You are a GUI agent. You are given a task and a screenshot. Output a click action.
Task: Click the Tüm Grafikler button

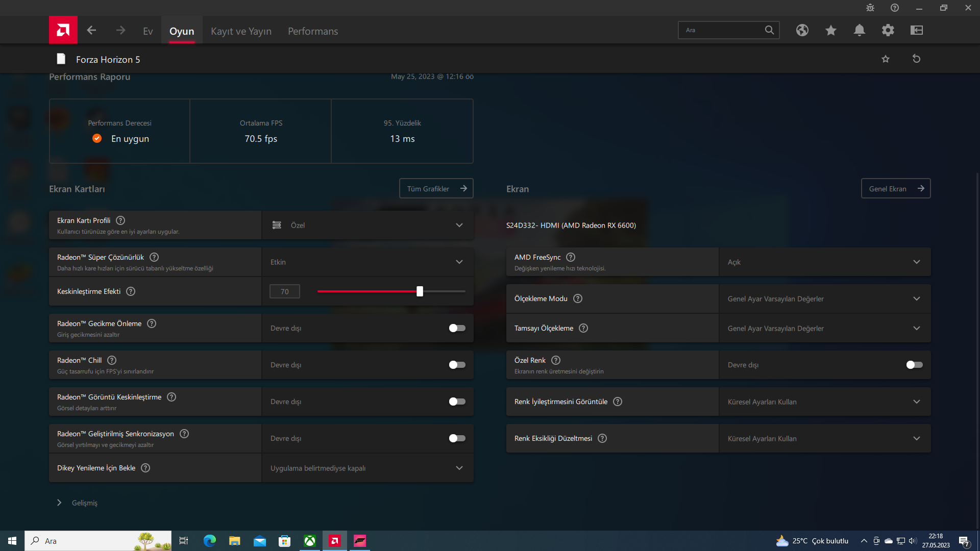coord(436,188)
